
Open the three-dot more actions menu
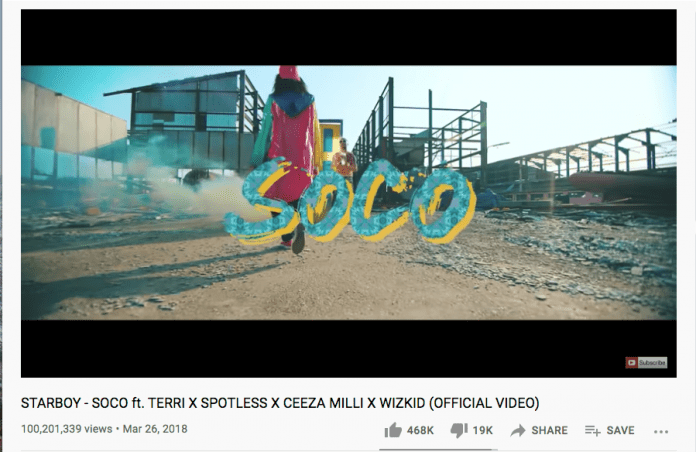click(661, 431)
